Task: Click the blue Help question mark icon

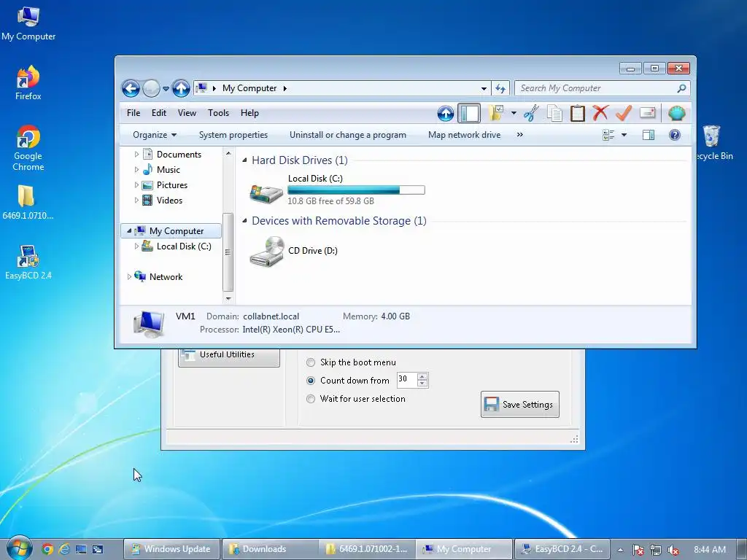Action: [675, 135]
